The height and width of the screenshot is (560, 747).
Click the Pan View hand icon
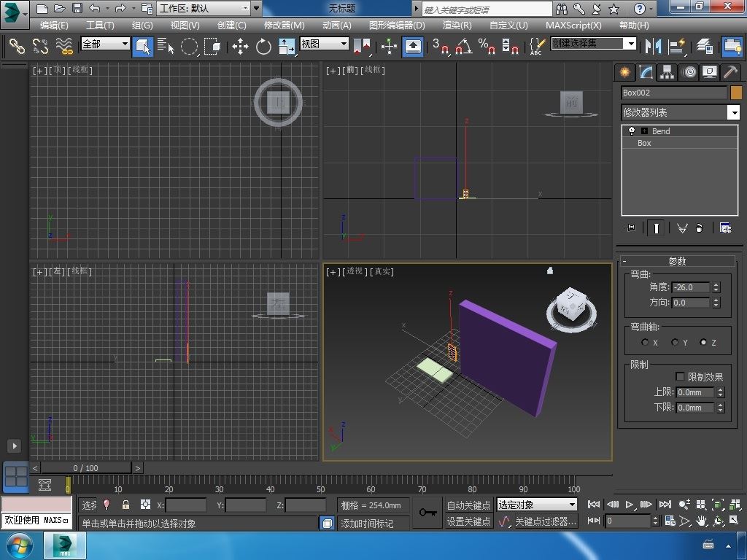[701, 521]
